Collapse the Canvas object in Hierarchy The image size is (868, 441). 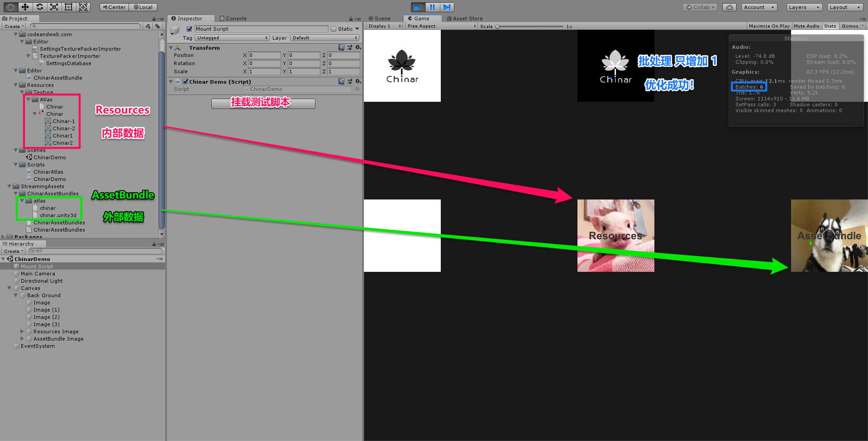(x=10, y=288)
